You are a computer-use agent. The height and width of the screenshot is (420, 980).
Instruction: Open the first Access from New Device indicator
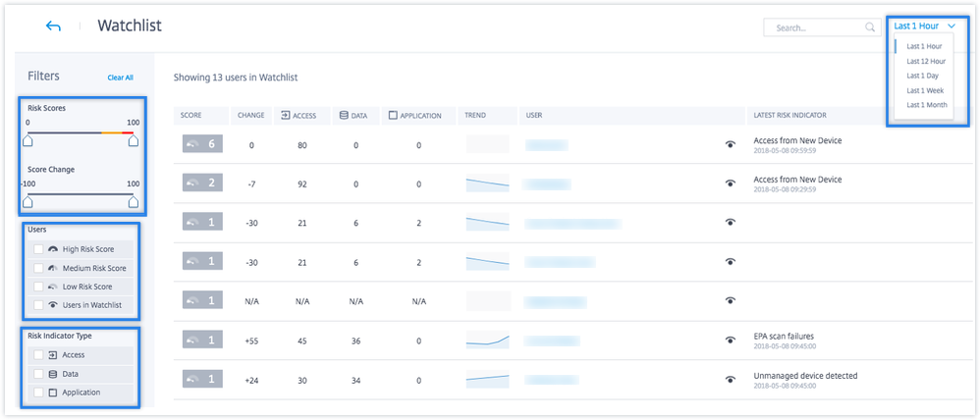(796, 140)
